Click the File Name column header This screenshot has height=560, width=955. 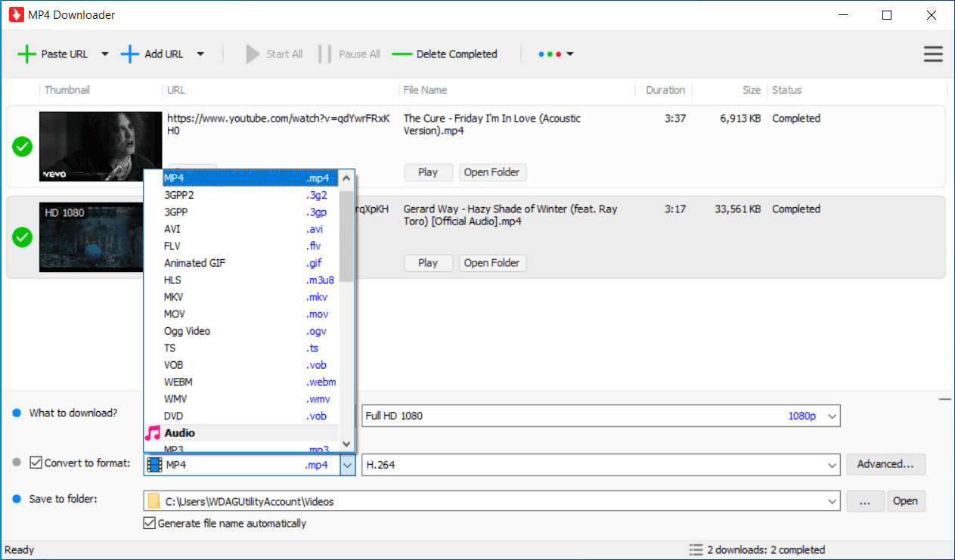[425, 90]
